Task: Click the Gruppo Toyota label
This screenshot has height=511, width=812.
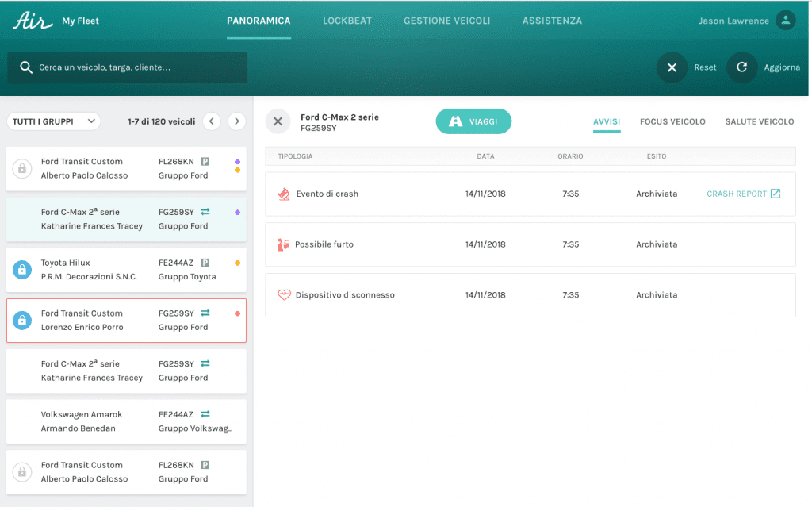Action: [x=187, y=277]
